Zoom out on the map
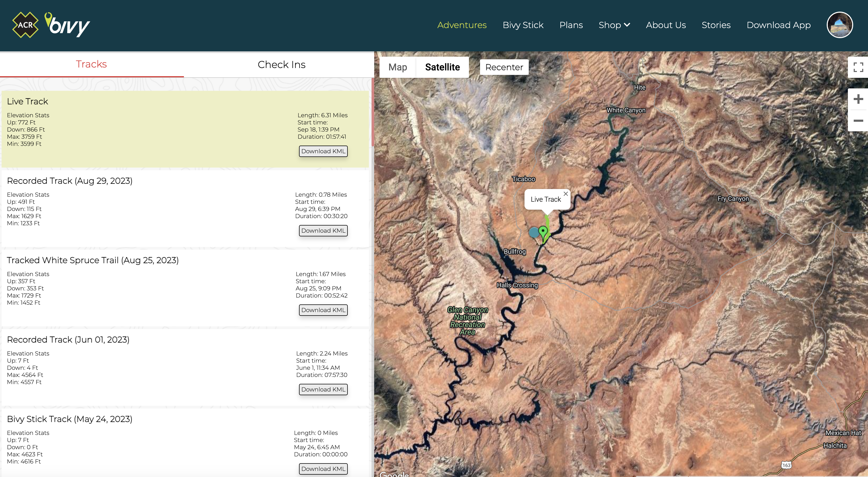868x477 pixels. (858, 120)
